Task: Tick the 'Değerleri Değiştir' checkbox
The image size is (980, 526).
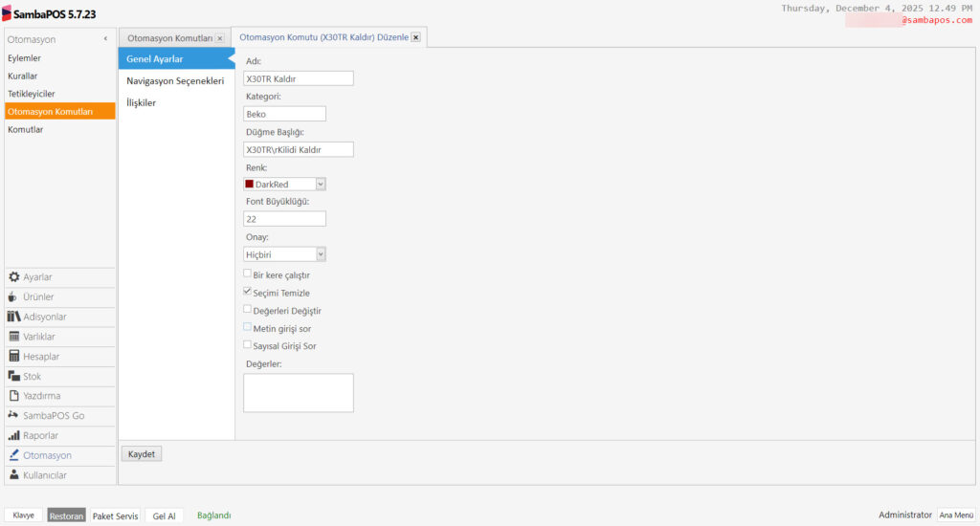Action: click(x=248, y=310)
